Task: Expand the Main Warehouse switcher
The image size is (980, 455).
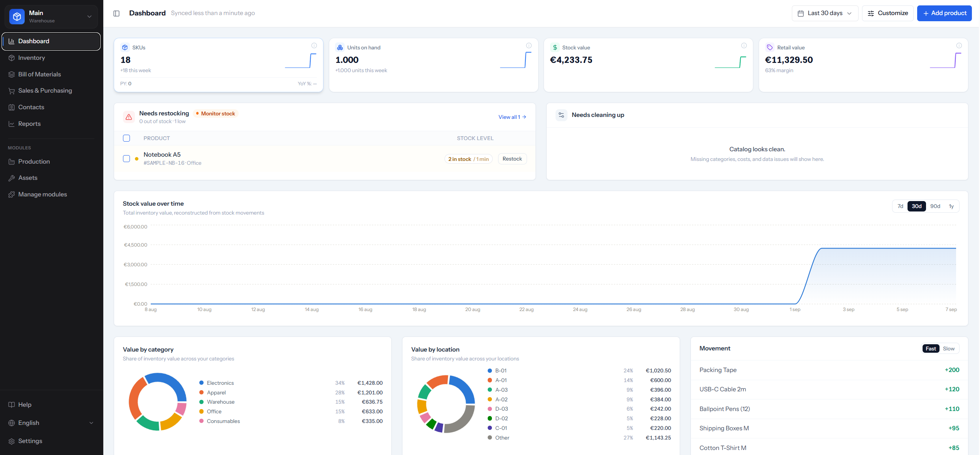Action: point(51,17)
